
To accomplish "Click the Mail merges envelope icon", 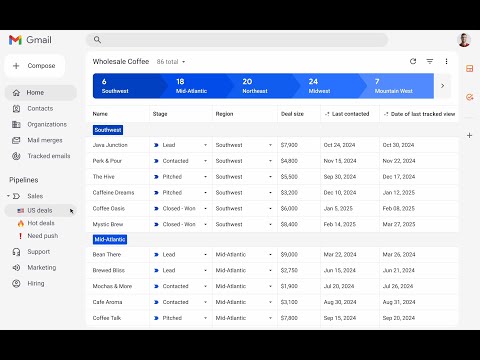I will (16, 140).
